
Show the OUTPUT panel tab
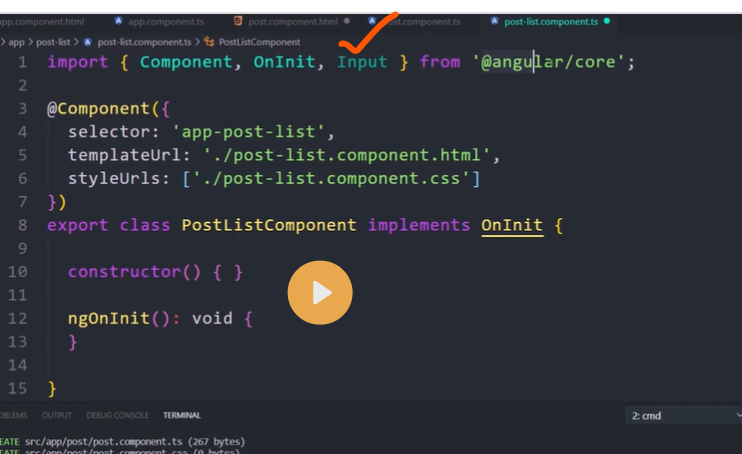point(56,415)
